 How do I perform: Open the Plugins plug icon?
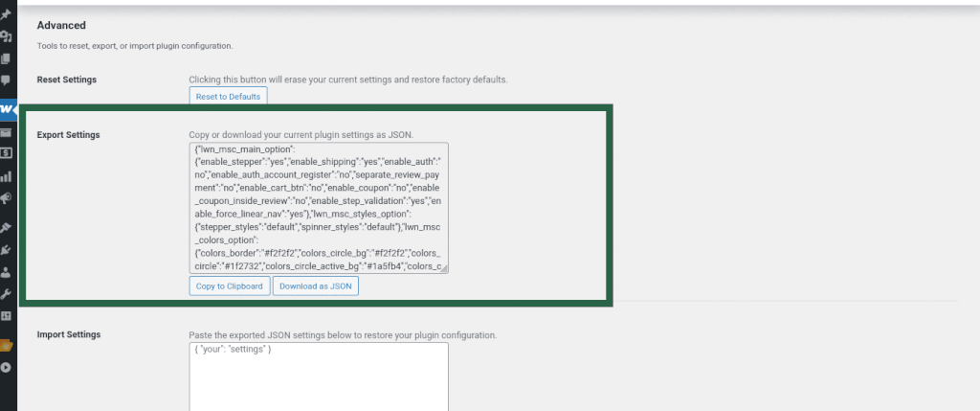(x=6, y=250)
